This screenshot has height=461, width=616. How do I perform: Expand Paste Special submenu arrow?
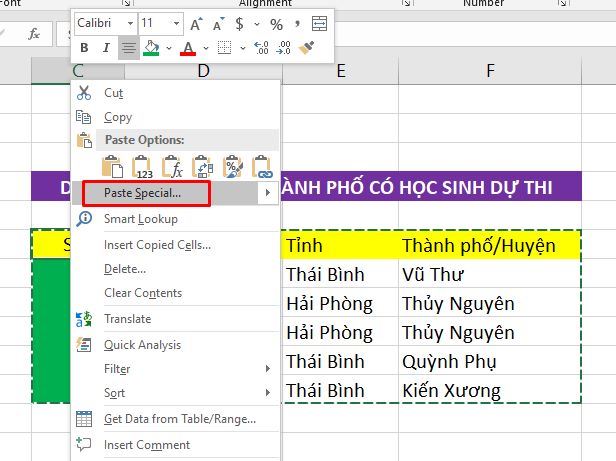268,193
